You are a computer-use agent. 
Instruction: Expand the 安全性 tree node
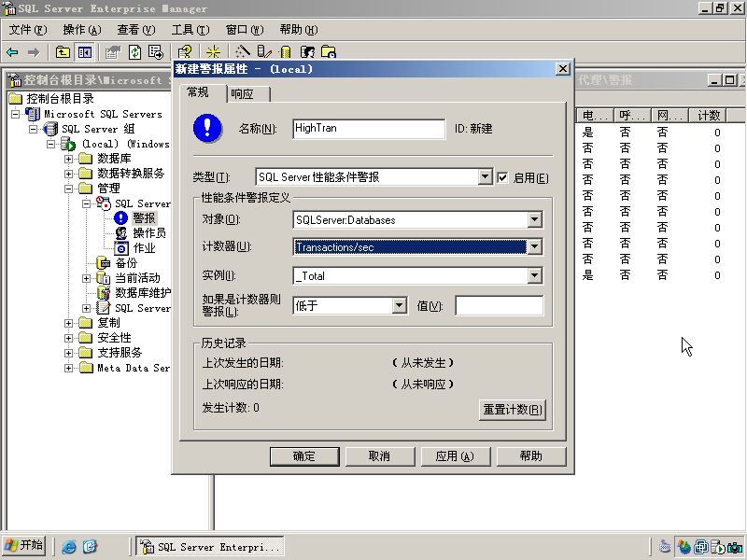pos(68,338)
